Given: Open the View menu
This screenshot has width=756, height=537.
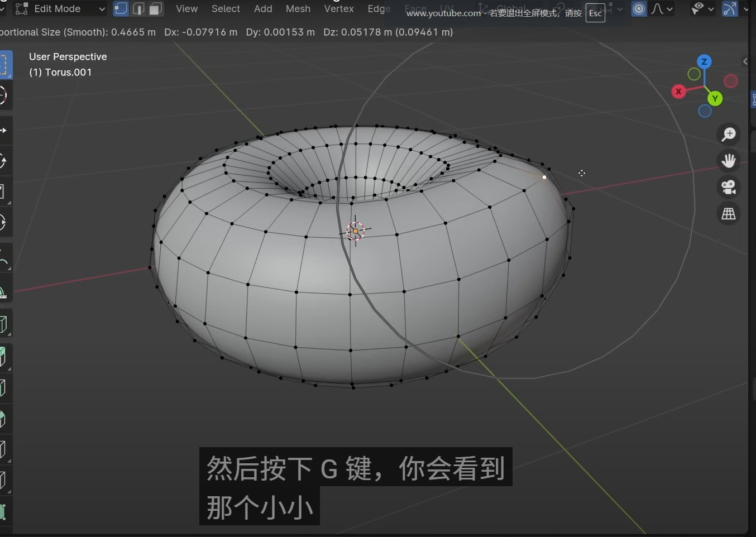Looking at the screenshot, I should click(x=186, y=8).
